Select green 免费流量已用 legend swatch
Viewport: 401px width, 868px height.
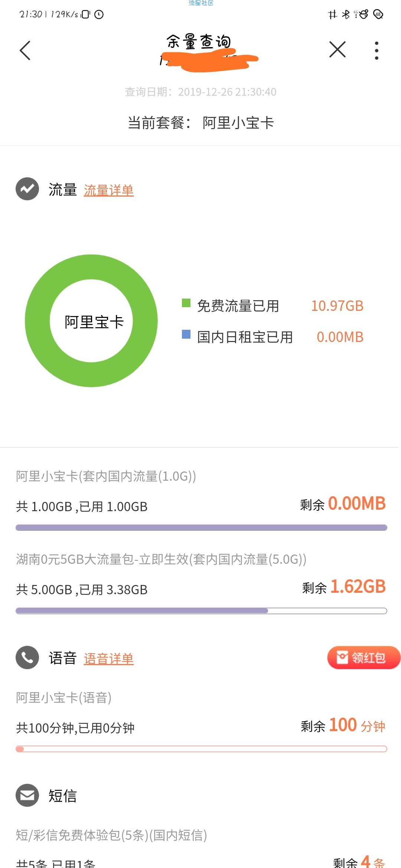coord(186,303)
